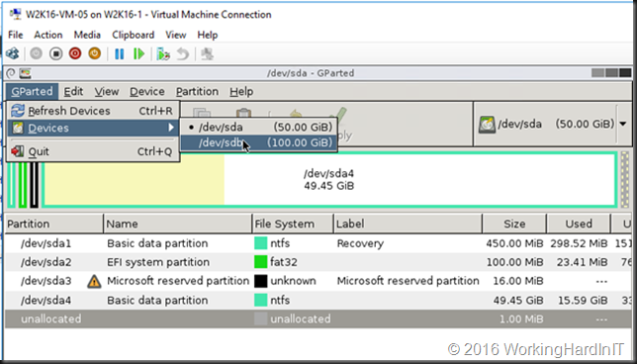The width and height of the screenshot is (637, 364).
Task: Open the VM Connection Help menu
Action: (x=208, y=35)
